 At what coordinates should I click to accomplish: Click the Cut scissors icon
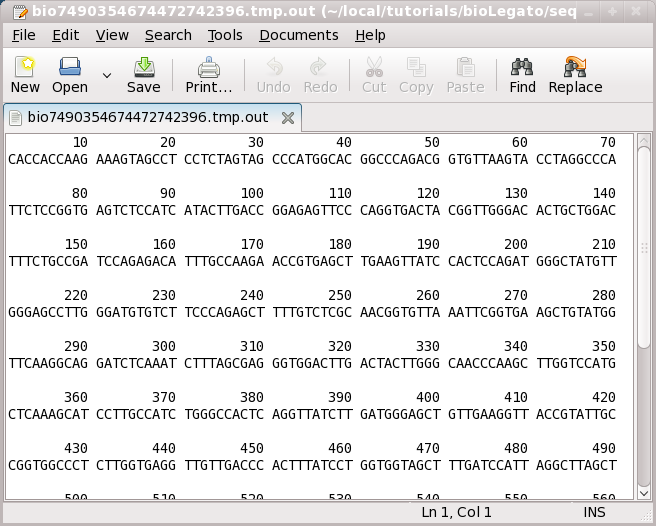point(374,67)
